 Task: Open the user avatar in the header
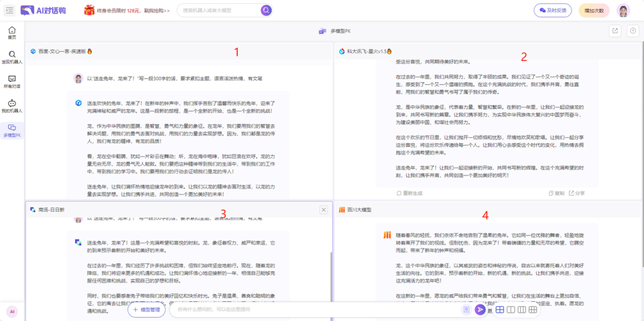pyautogui.click(x=623, y=10)
